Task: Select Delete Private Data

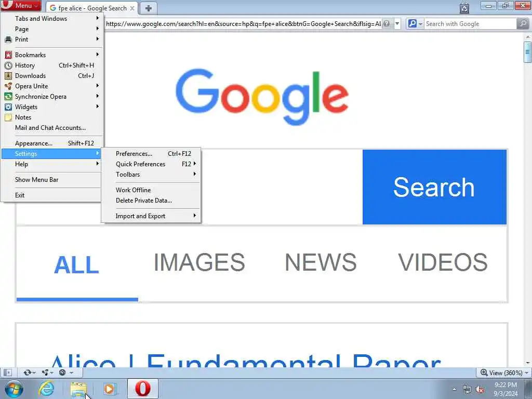Action: pos(151,201)
